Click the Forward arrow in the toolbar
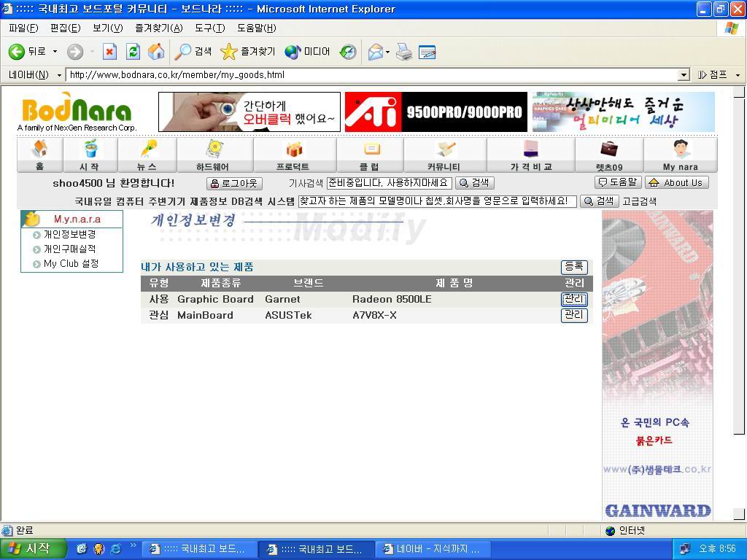The width and height of the screenshot is (747, 560). 75,52
